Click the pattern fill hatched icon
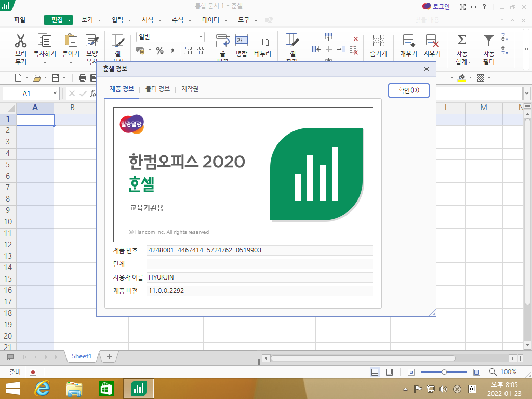532x399 pixels. coord(481,78)
